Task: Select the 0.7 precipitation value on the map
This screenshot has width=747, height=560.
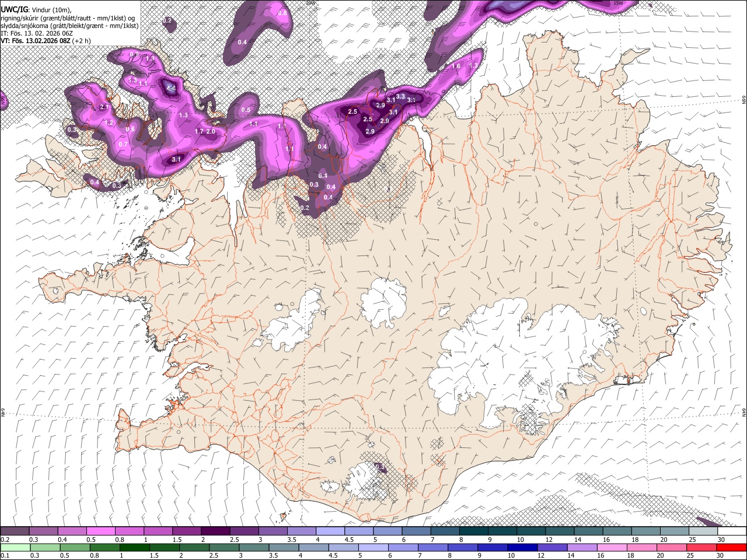Action: click(123, 144)
